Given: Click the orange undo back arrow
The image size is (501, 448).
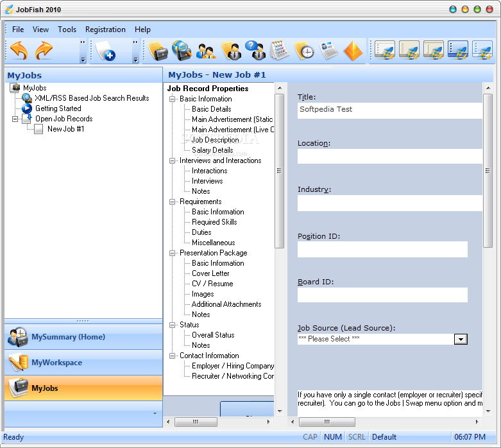Looking at the screenshot, I should pos(19,51).
